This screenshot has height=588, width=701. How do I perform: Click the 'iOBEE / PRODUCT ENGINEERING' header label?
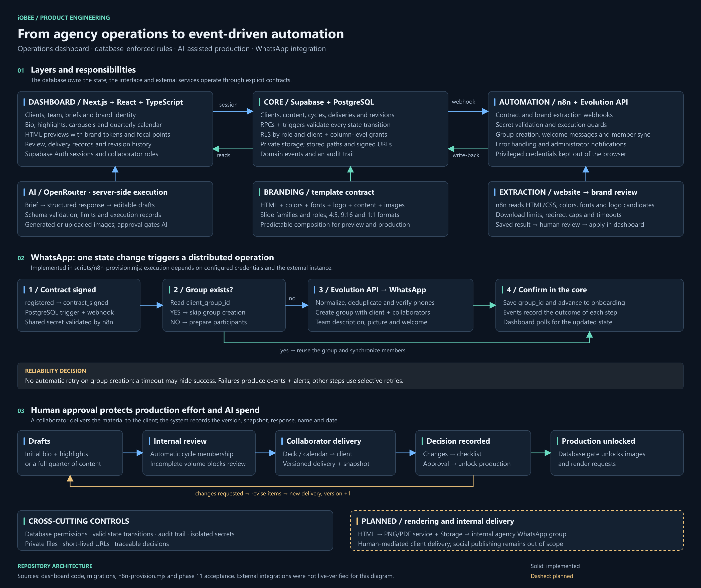pyautogui.click(x=63, y=18)
